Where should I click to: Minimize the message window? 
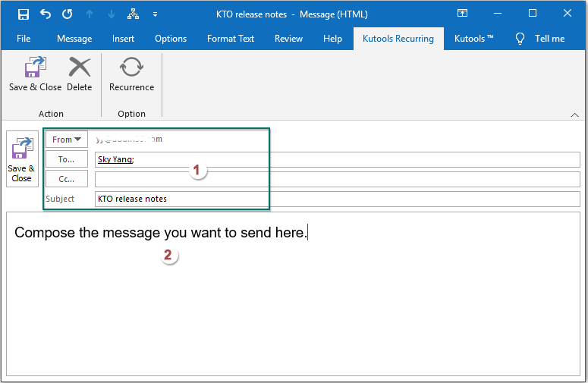click(498, 14)
